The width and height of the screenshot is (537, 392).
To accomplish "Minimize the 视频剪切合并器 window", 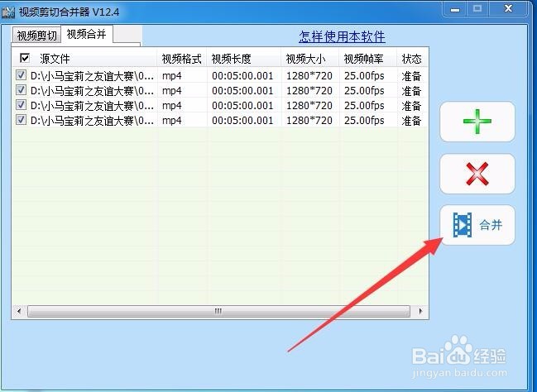I will click(x=455, y=9).
